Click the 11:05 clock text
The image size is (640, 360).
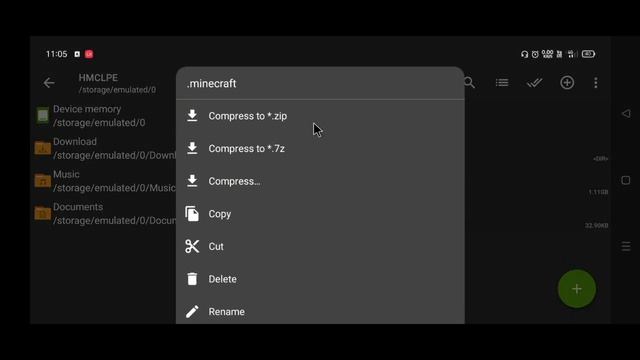tap(56, 54)
